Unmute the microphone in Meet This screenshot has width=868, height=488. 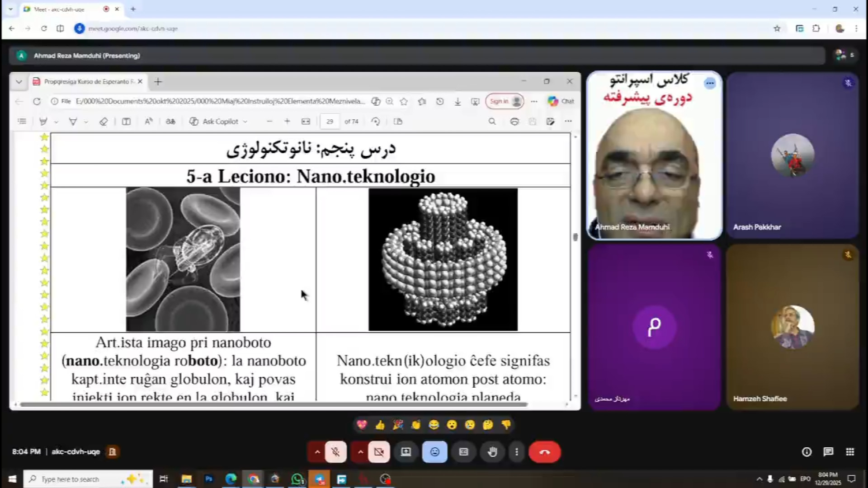[335, 452]
